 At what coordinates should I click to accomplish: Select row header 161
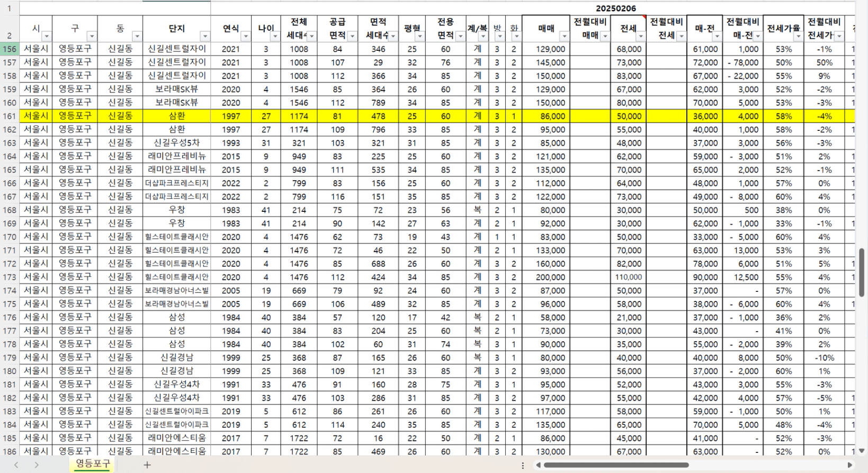point(10,116)
